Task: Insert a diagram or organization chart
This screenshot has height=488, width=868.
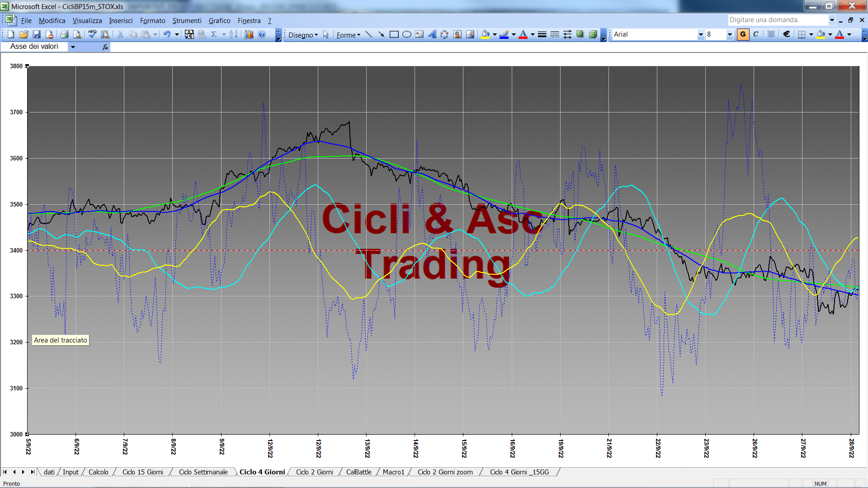Action: click(x=445, y=34)
